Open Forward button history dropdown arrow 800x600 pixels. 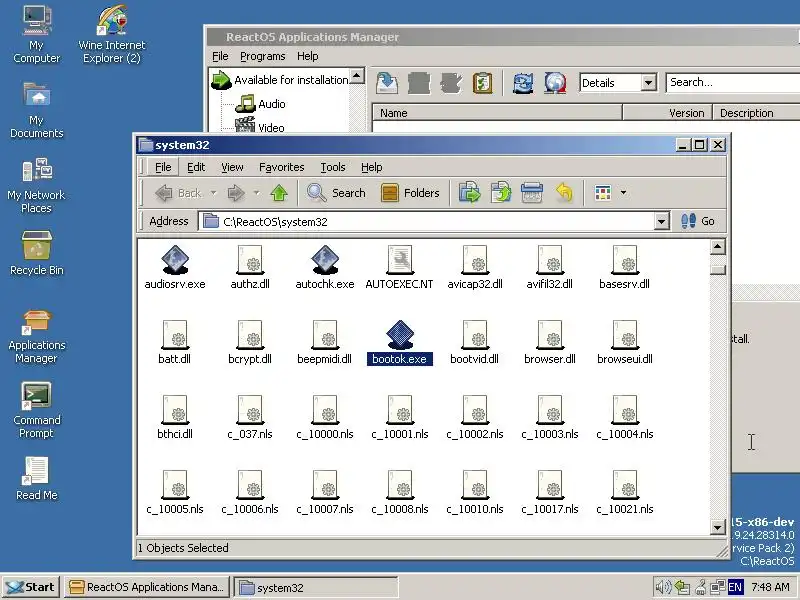(257, 193)
